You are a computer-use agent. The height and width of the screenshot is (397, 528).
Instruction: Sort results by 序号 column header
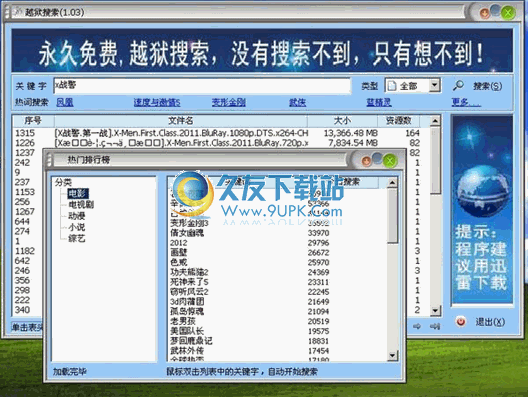[33, 121]
